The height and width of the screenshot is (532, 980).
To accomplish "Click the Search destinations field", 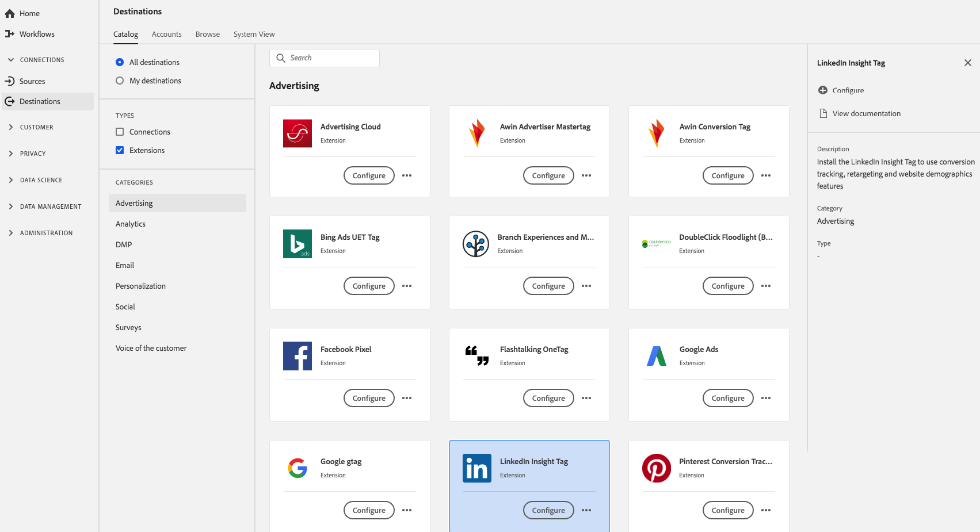I will click(325, 58).
